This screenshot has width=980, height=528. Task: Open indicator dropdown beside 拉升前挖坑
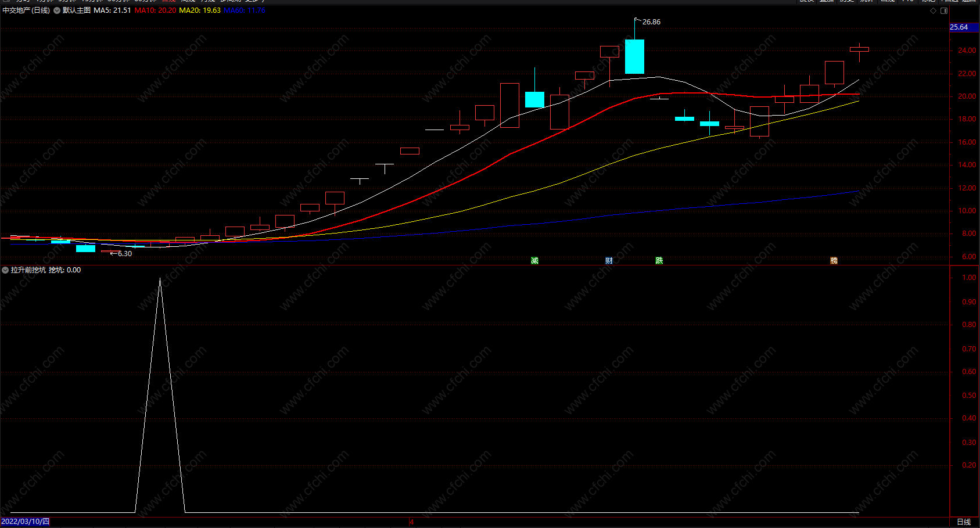pyautogui.click(x=5, y=270)
